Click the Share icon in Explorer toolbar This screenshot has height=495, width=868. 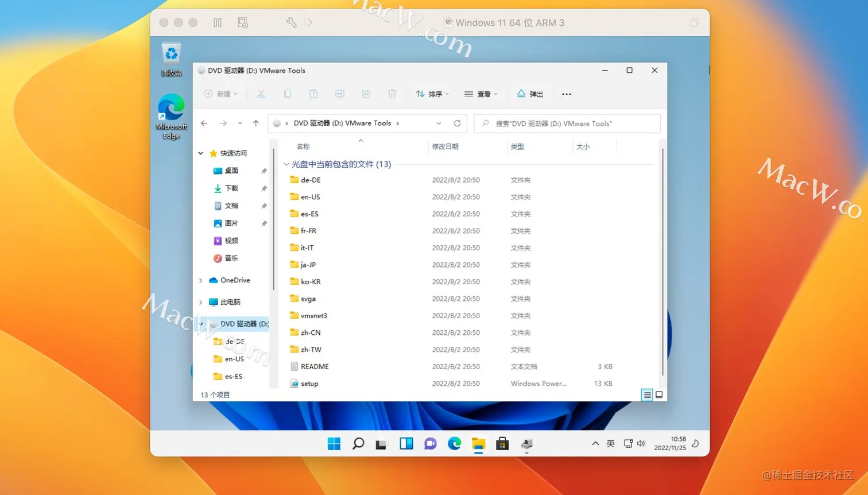366,94
